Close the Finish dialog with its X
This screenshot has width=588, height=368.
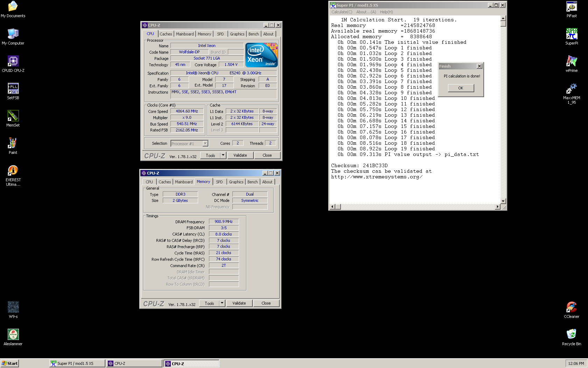(x=479, y=66)
